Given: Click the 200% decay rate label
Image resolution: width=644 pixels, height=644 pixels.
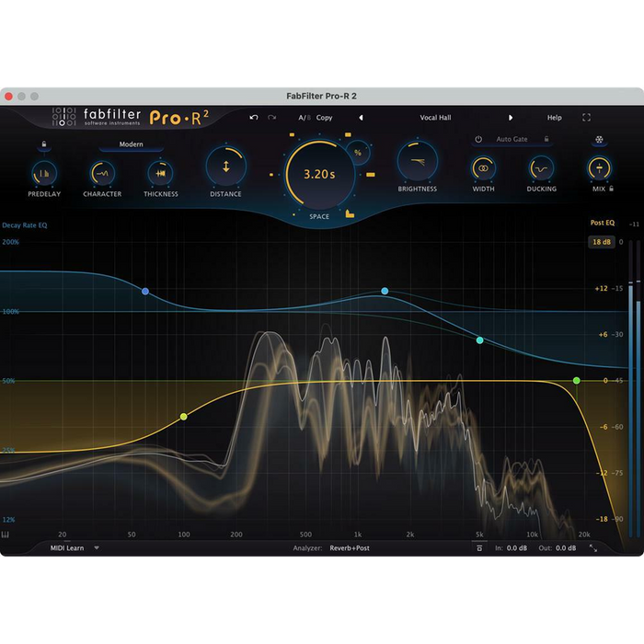Looking at the screenshot, I should pyautogui.click(x=11, y=242).
